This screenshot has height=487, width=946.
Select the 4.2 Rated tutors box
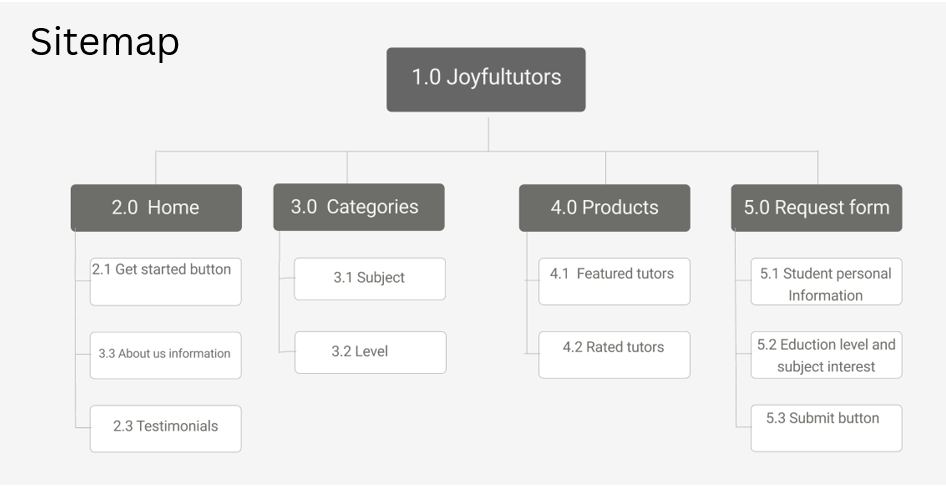[x=613, y=354]
